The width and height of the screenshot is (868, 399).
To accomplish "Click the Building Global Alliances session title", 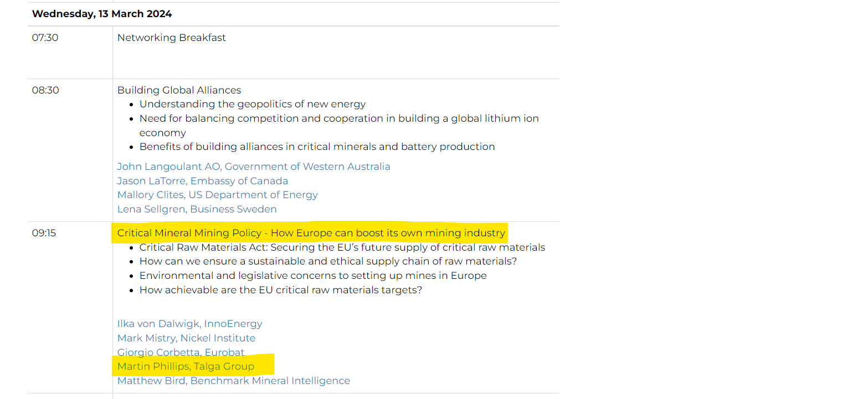I will pos(179,90).
